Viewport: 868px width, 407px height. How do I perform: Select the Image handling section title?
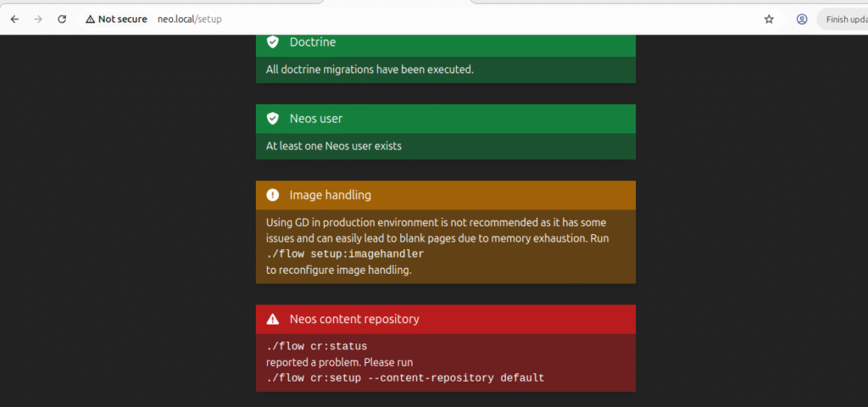pos(331,195)
